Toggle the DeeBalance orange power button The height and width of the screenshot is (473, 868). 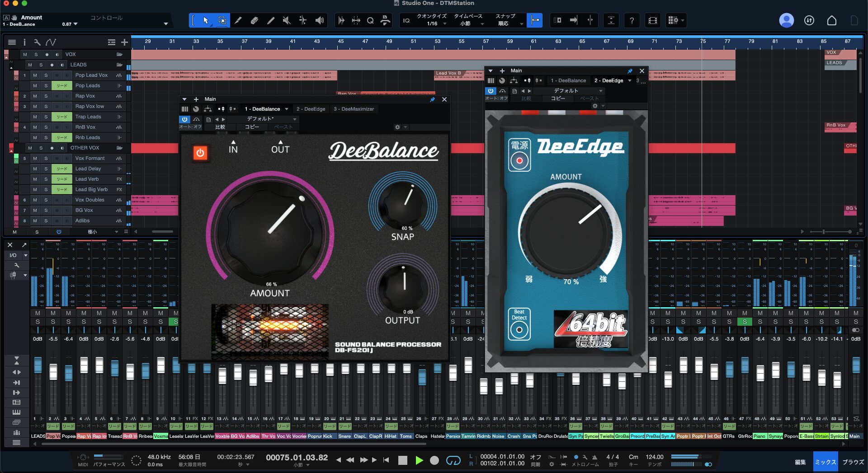[200, 153]
